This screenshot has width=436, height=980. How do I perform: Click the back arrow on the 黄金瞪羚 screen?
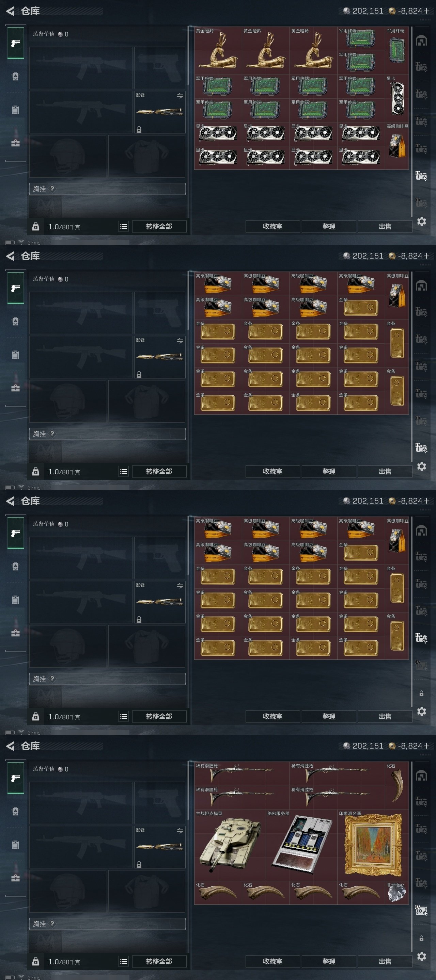click(x=10, y=11)
